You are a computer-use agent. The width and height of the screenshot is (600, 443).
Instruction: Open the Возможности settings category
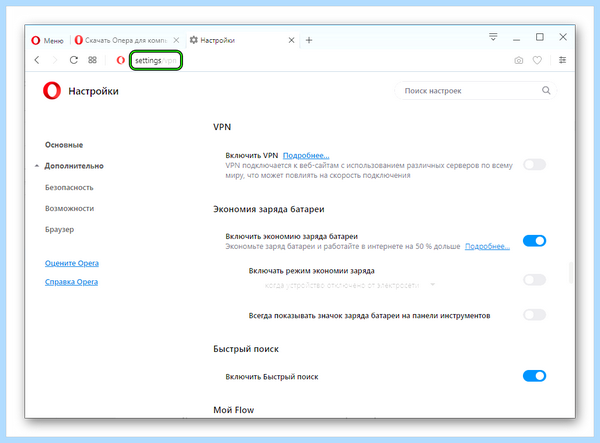coord(70,208)
